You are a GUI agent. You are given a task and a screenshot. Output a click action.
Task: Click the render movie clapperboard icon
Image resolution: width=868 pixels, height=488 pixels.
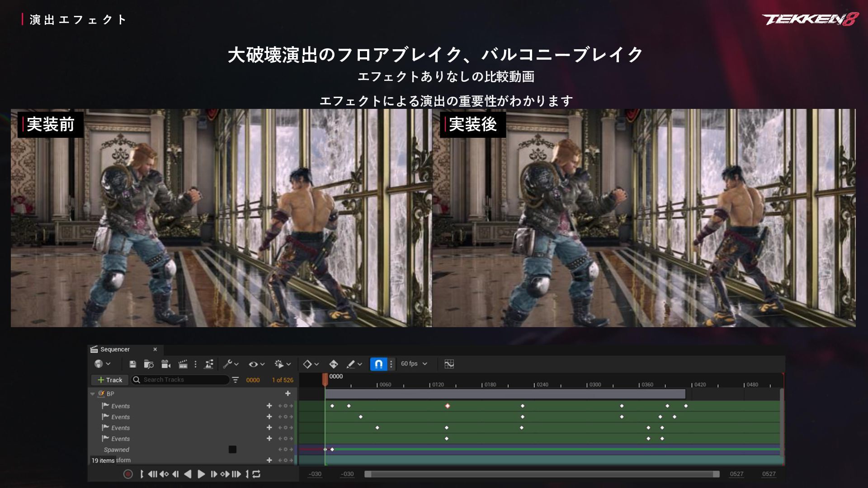(x=183, y=364)
